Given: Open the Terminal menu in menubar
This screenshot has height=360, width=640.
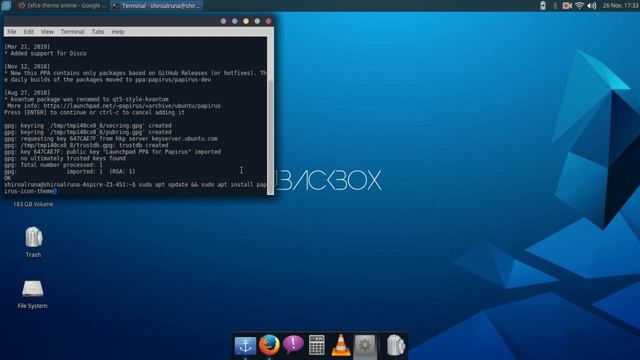Looking at the screenshot, I should point(72,31).
